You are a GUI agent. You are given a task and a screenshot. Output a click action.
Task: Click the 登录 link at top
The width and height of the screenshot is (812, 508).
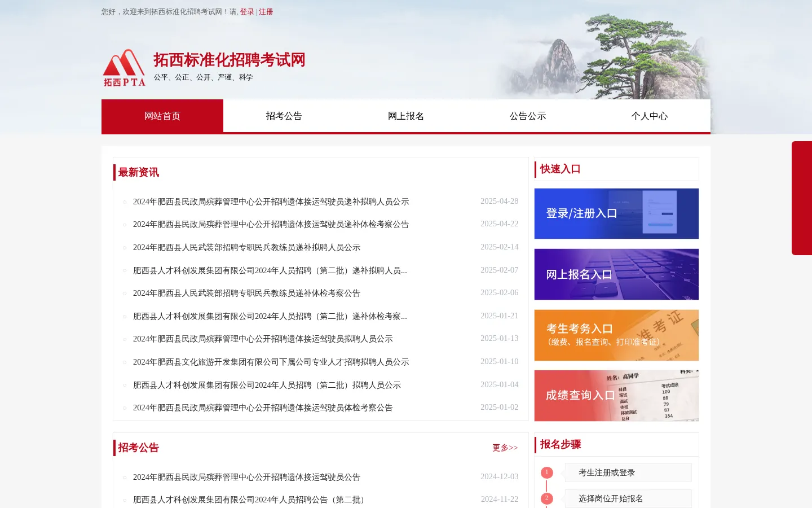(x=247, y=12)
